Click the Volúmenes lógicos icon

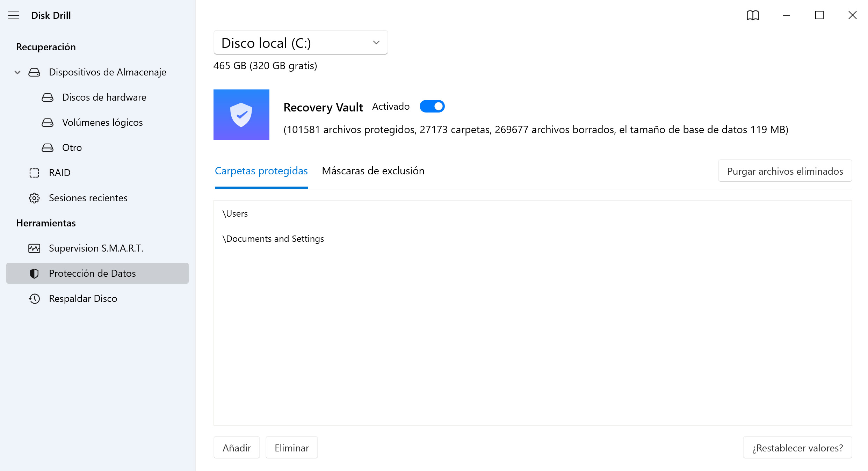pyautogui.click(x=46, y=122)
